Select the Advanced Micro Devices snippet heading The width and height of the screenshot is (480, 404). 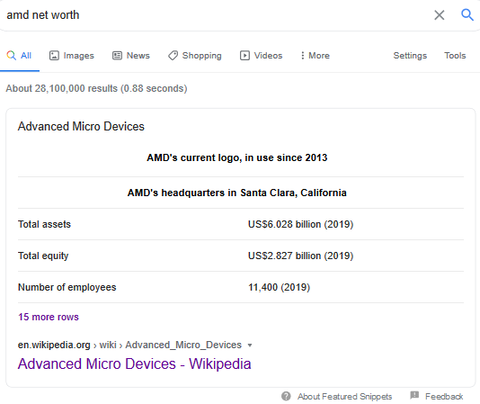[81, 127]
